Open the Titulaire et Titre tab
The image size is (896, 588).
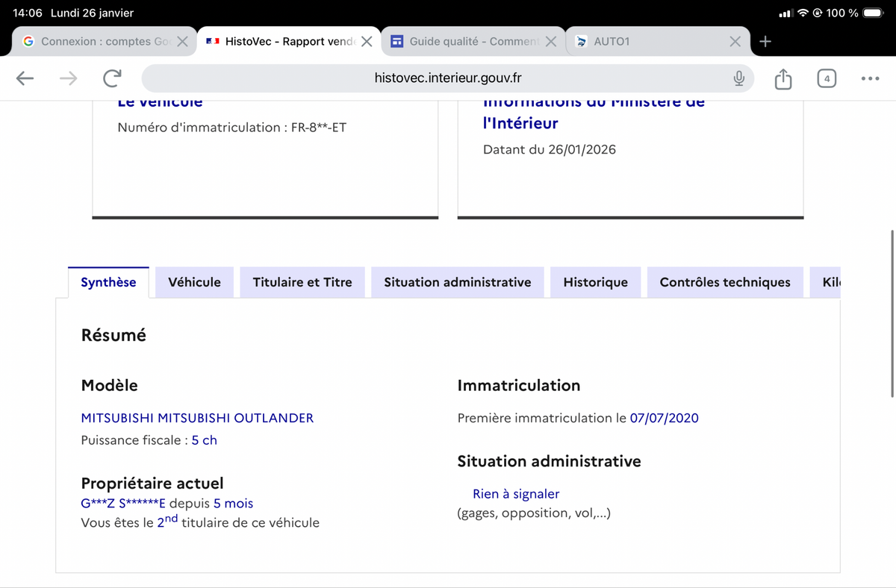click(302, 282)
